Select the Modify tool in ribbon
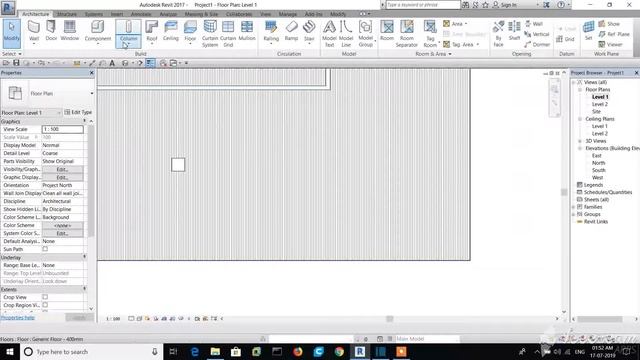 [11, 33]
